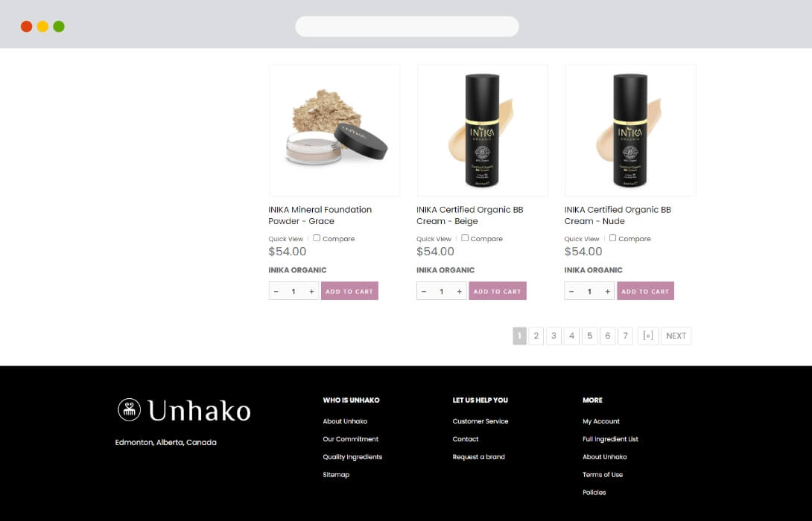Click the browser address bar field

point(407,26)
